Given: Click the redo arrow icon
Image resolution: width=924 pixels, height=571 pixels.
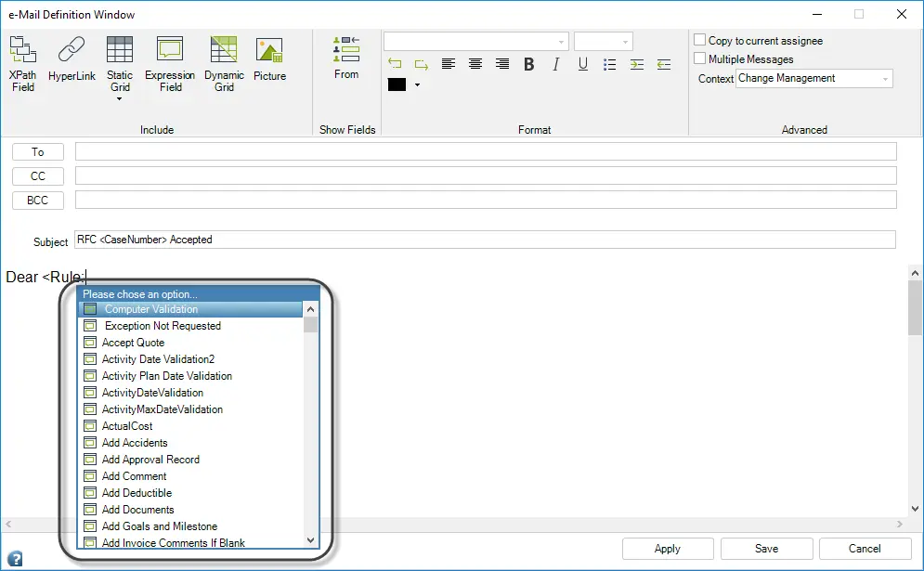Looking at the screenshot, I should (x=422, y=64).
